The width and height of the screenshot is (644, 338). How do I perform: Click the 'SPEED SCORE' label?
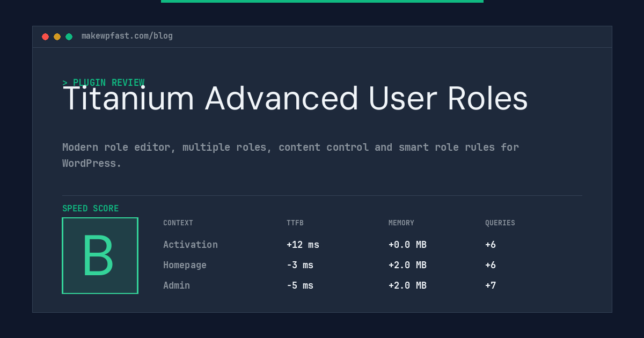click(x=91, y=209)
